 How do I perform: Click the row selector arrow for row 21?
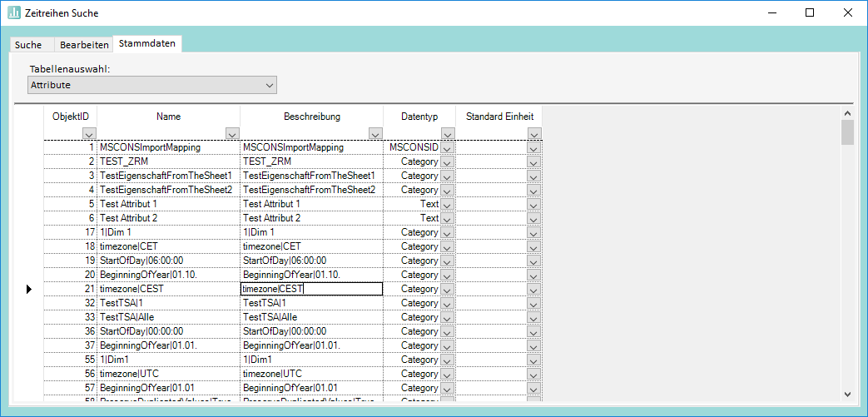point(28,289)
